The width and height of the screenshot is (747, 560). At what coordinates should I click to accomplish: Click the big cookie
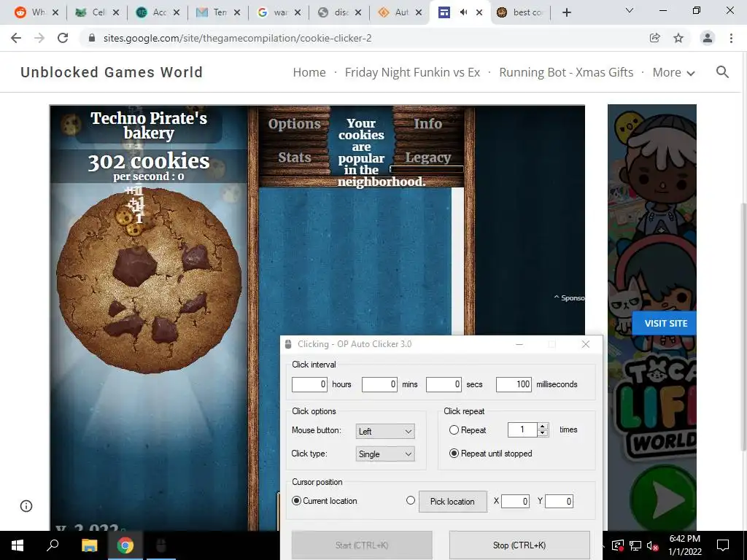149,280
